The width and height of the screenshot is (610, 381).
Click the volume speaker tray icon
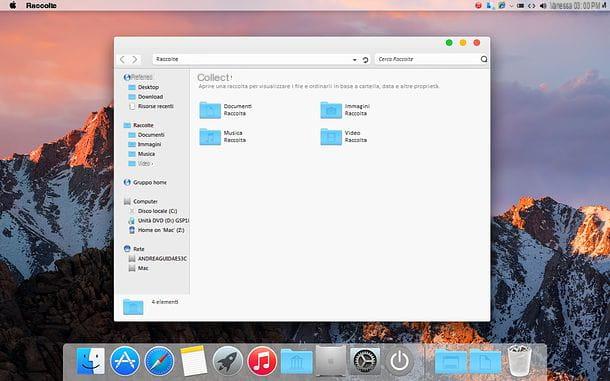[x=543, y=5]
